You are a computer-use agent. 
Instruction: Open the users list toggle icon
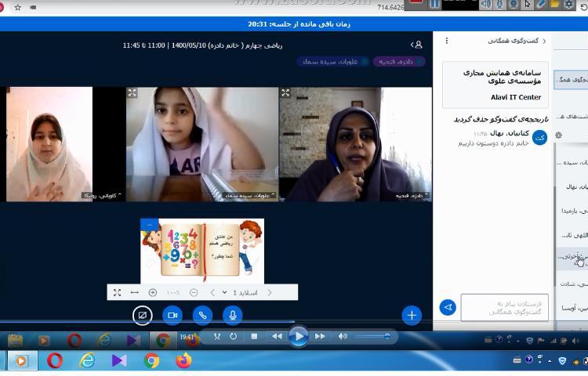416,45
